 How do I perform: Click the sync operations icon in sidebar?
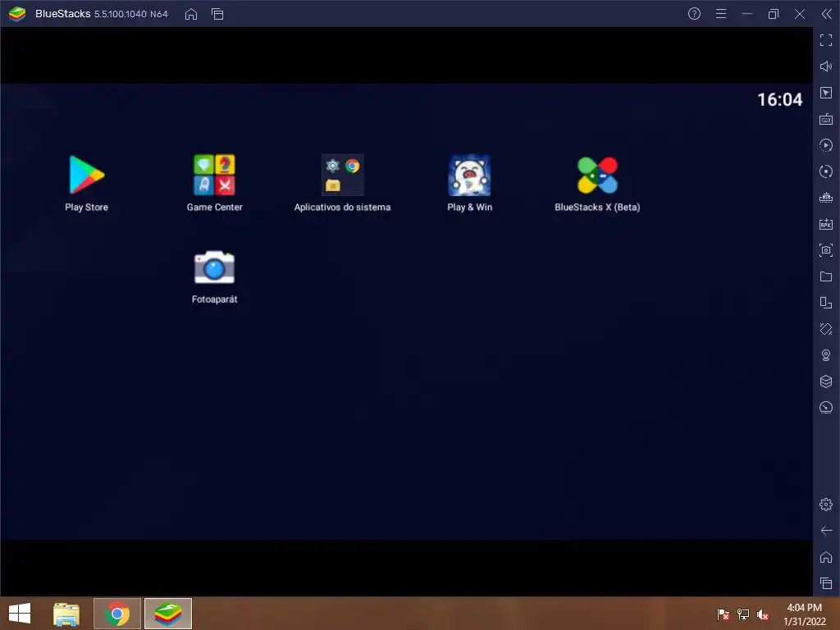coord(826,171)
